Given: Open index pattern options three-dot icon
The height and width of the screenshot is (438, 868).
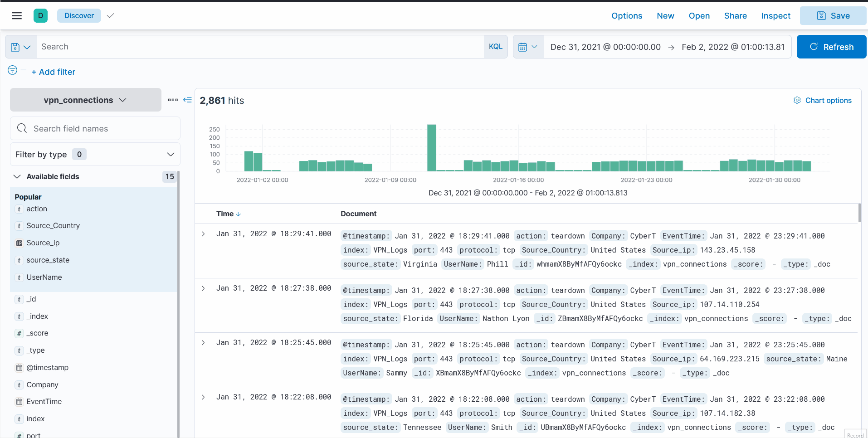Looking at the screenshot, I should (173, 100).
